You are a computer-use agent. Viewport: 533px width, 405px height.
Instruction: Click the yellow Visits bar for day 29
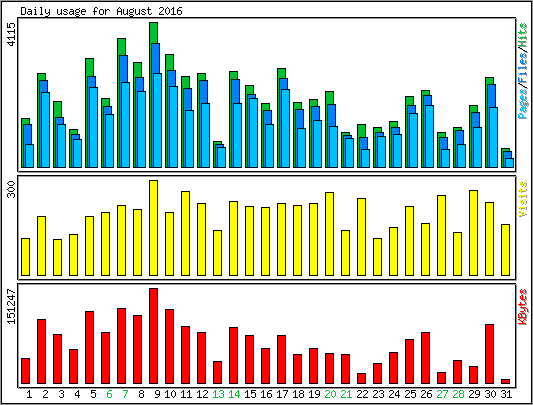click(473, 233)
